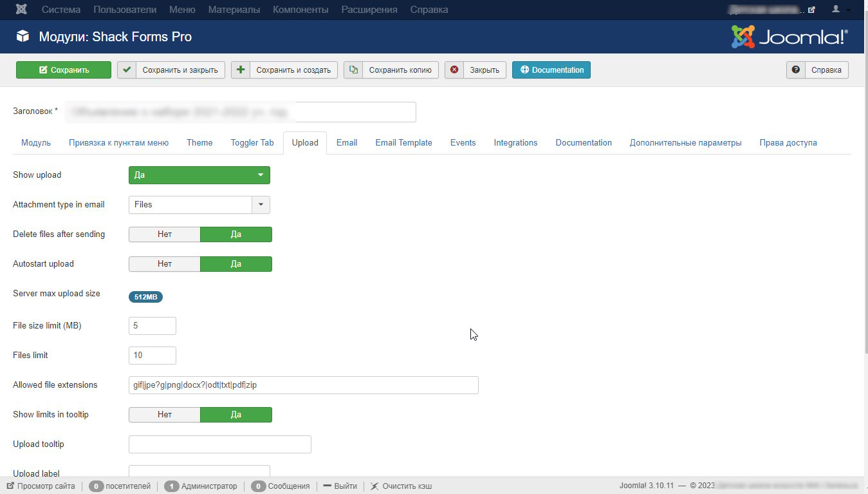Set Delete files after sending to Да

tap(236, 234)
